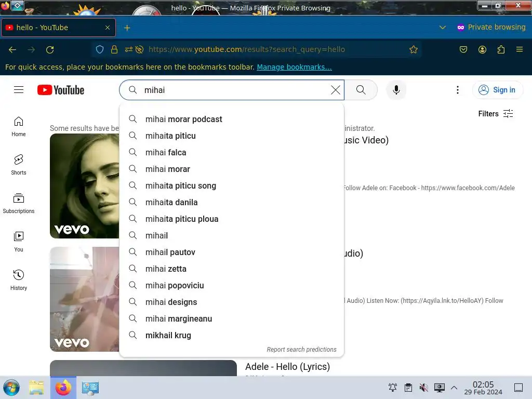Select suggestion 'mihaita piticu'
Screen dimensions: 532x399
[232, 136]
